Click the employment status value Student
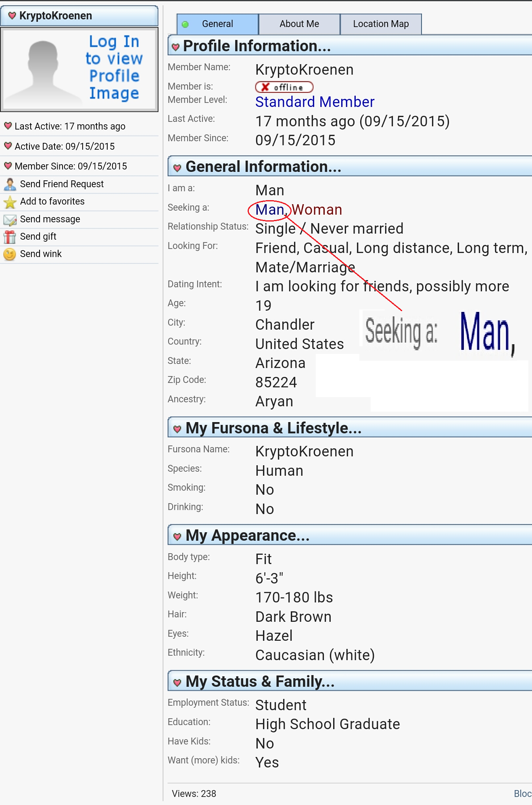Image resolution: width=532 pixels, height=805 pixels. (281, 705)
